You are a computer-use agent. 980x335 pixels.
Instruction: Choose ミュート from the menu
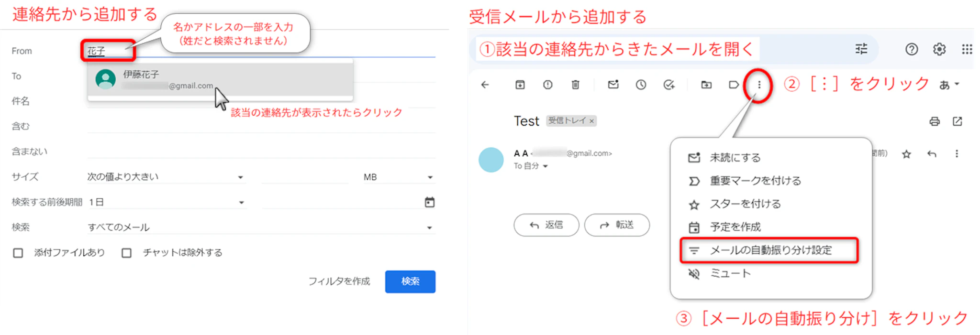[x=730, y=273]
